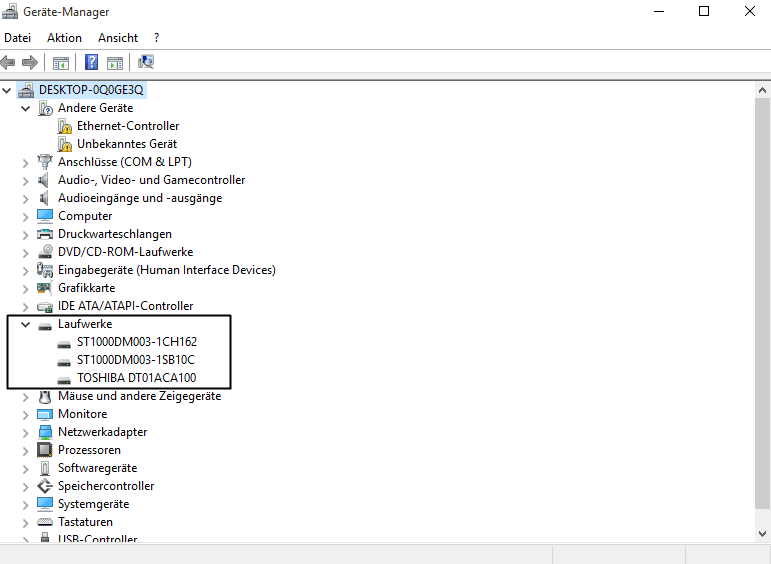Click the Audio-, Video- und Gamecontroller icon

[44, 180]
